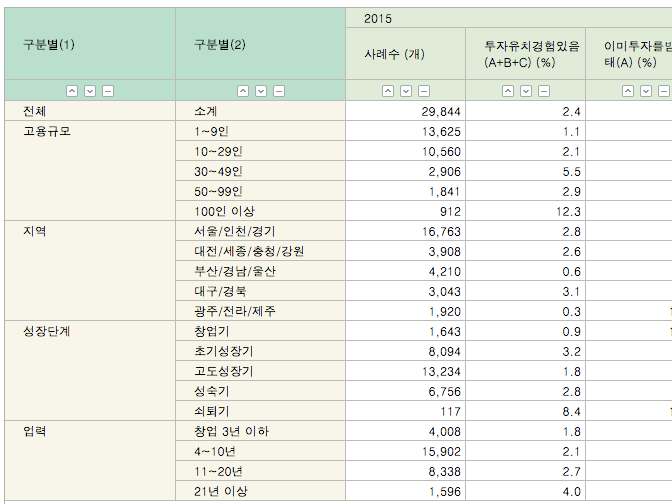Viewport: 672px width, 504px height.
Task: Click the minus icon under 구분별(2) column
Action: pos(279,91)
